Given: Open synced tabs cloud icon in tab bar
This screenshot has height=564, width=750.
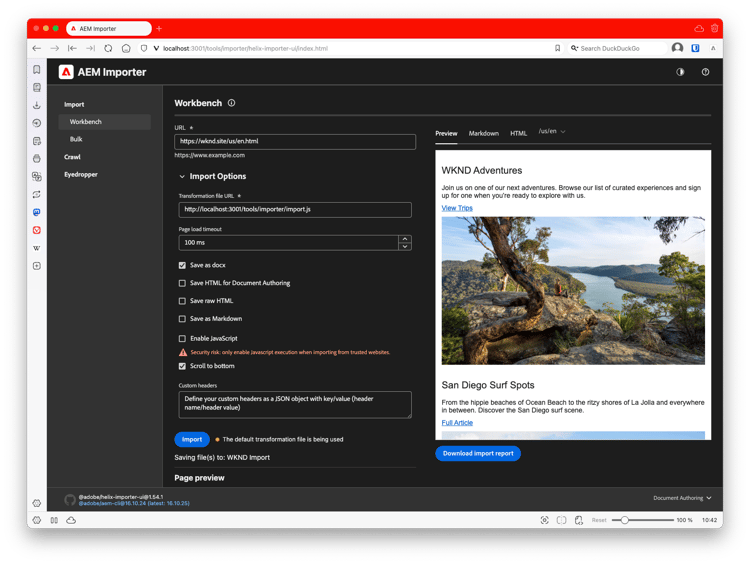Looking at the screenshot, I should pyautogui.click(x=699, y=29).
